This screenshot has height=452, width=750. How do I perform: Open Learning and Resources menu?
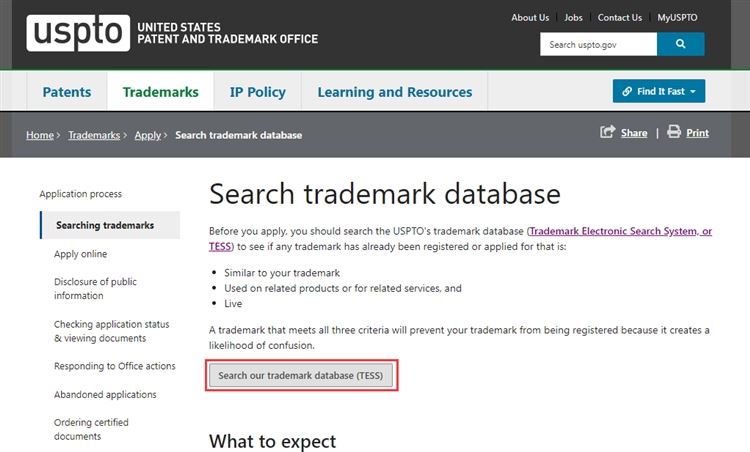(x=395, y=92)
